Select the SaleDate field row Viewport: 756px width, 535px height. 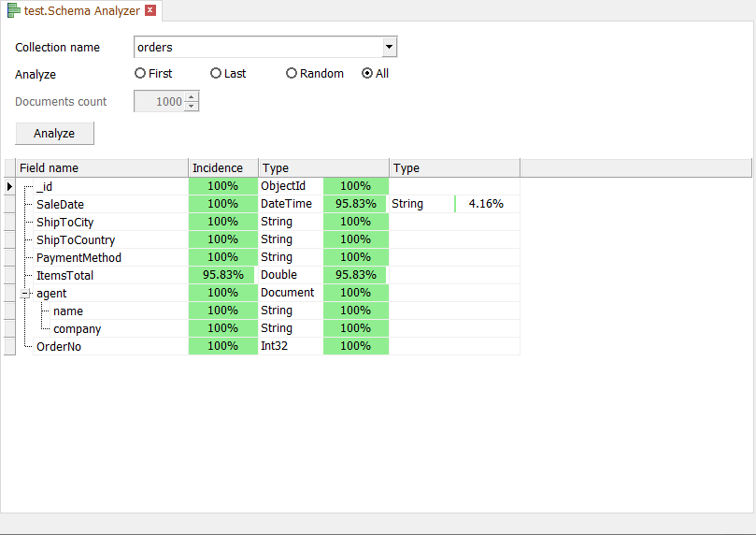point(61,204)
